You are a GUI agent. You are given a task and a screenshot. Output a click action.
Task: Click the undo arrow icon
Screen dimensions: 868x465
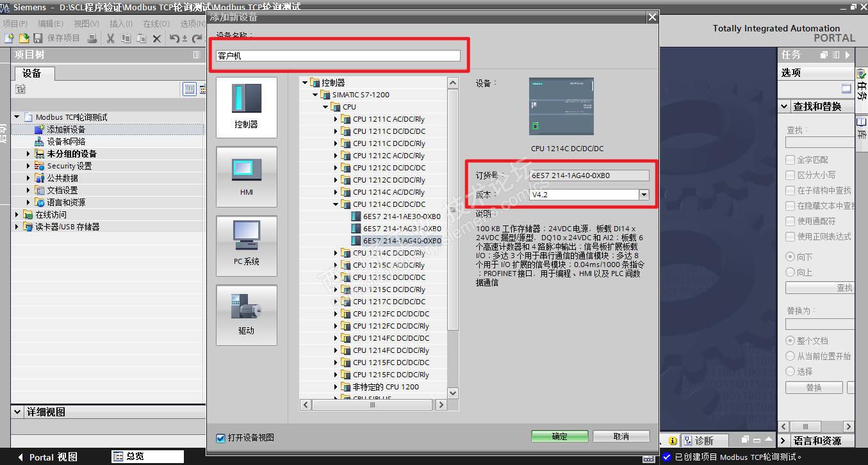coord(174,38)
